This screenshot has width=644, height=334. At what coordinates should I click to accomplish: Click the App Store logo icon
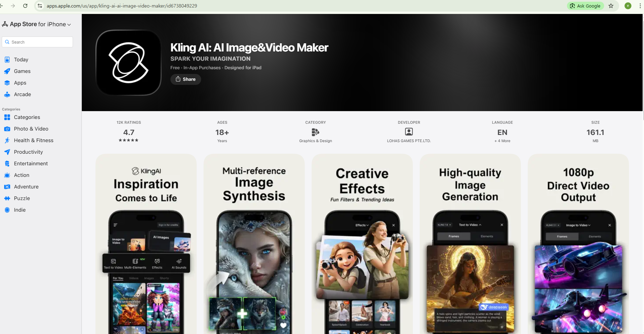click(x=5, y=24)
